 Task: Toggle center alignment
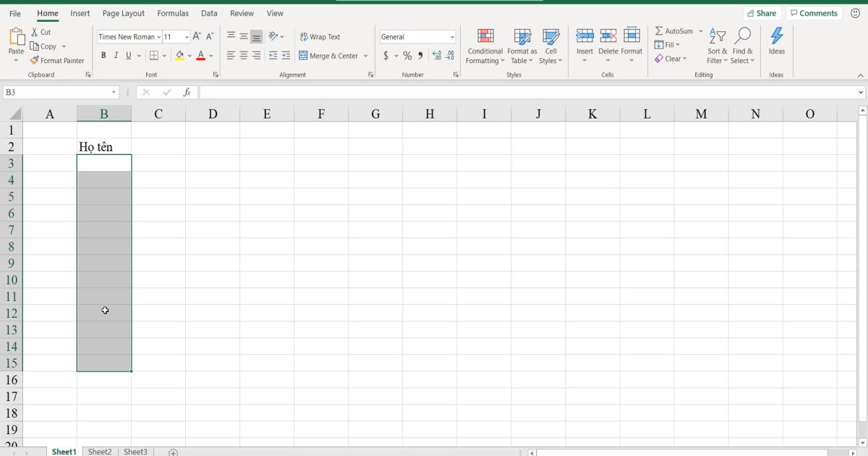point(243,55)
